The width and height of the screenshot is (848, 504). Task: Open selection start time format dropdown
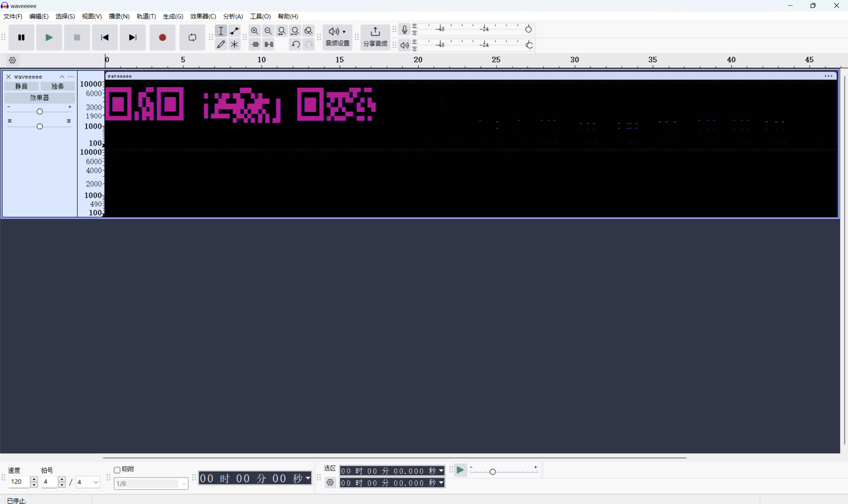coord(441,471)
